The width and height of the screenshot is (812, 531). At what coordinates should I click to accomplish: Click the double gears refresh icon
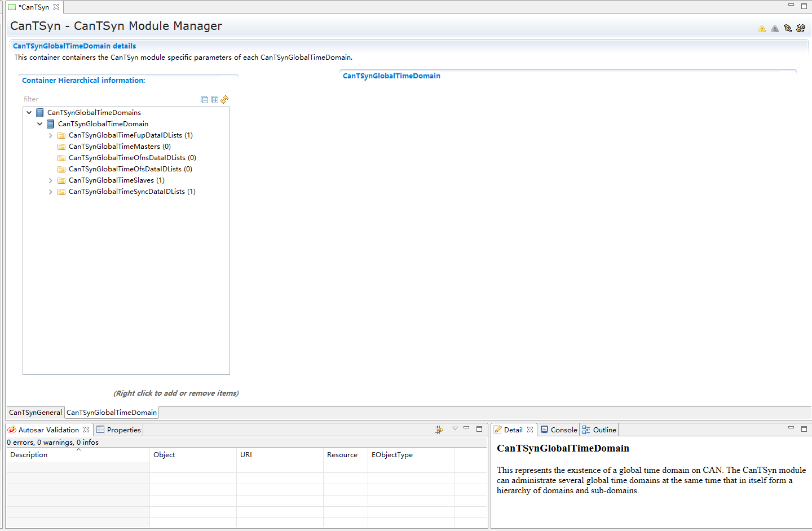click(801, 28)
